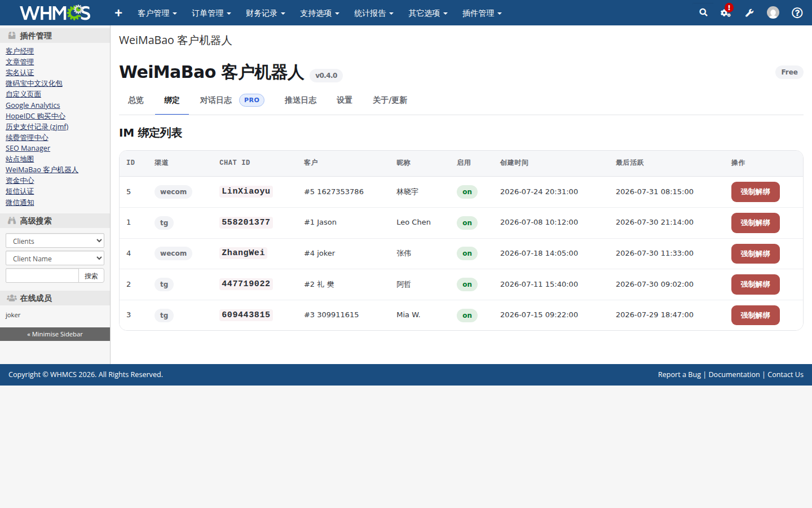This screenshot has height=508, width=812.
Task: Open 站点地图 sidebar link
Action: point(20,159)
